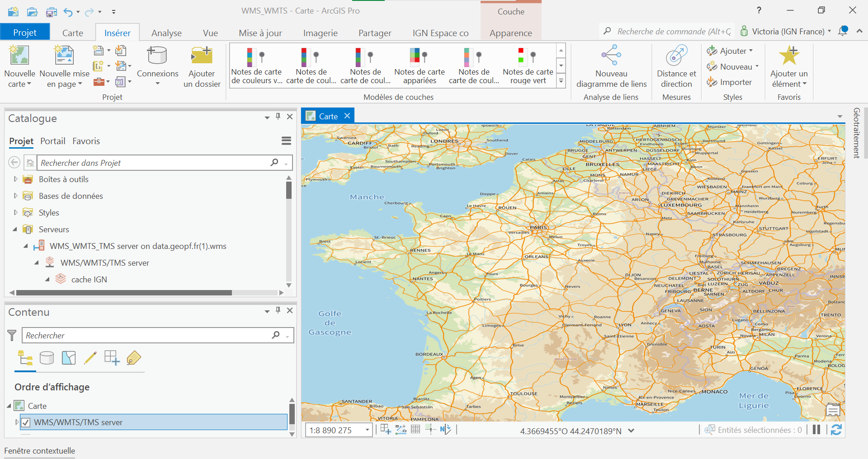The image size is (868, 459).
Task: Select List by data source icon
Action: click(47, 358)
